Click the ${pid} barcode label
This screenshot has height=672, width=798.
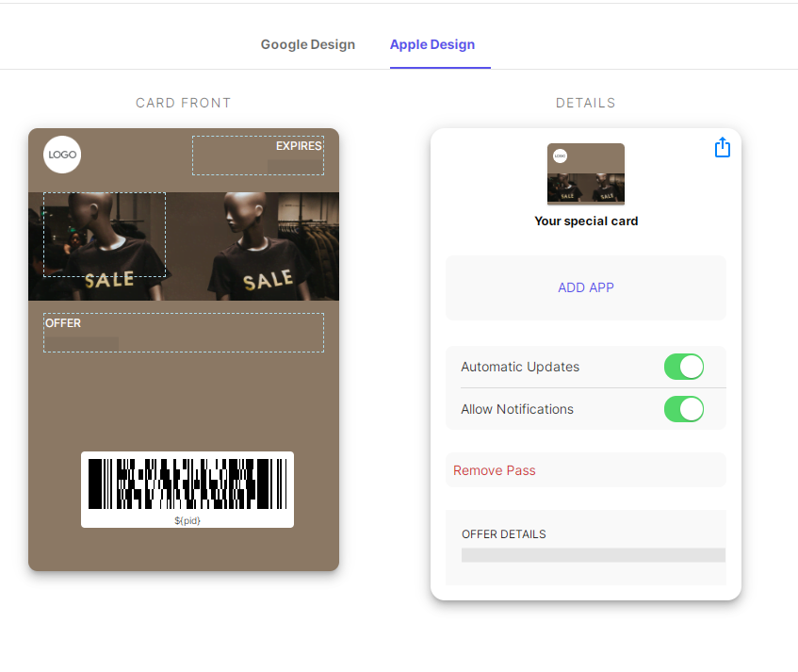(x=187, y=520)
